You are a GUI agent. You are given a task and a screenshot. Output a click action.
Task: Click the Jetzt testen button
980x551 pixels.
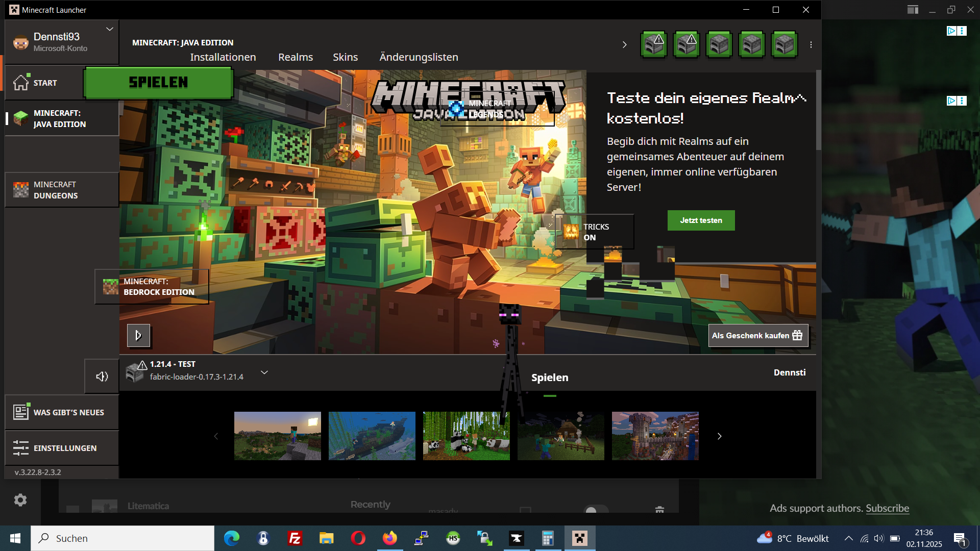(701, 220)
